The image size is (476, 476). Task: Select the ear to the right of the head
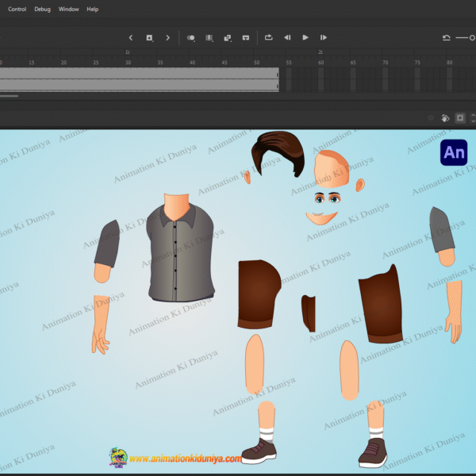pos(360,185)
